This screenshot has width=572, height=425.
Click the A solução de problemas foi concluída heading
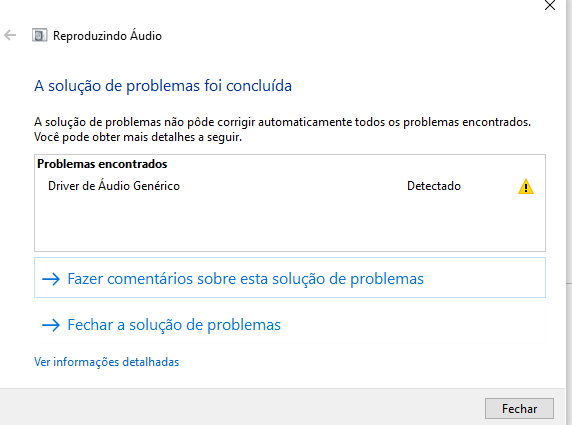(163, 86)
